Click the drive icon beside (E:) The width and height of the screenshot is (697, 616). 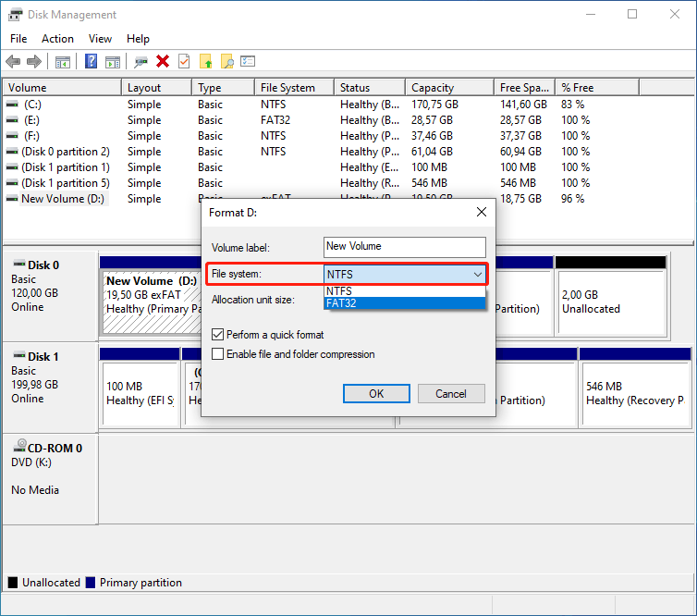[x=12, y=120]
